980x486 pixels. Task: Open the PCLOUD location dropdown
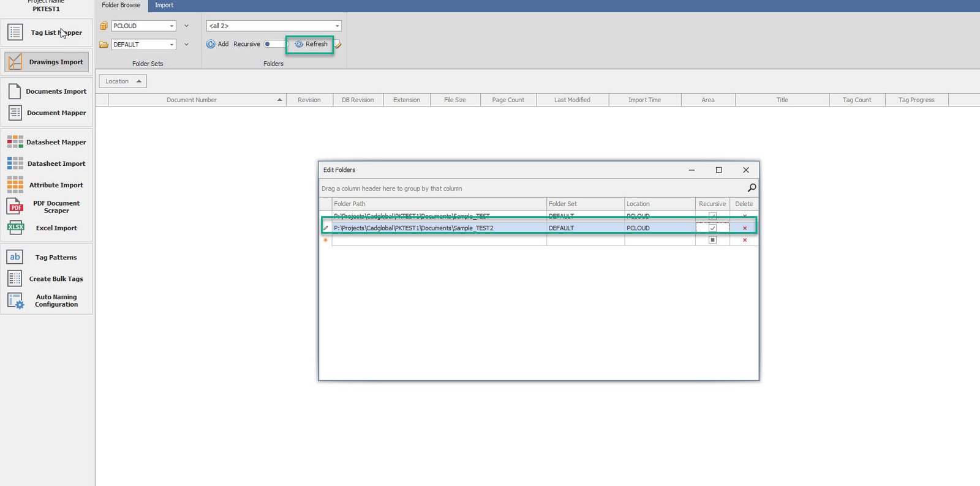(171, 26)
